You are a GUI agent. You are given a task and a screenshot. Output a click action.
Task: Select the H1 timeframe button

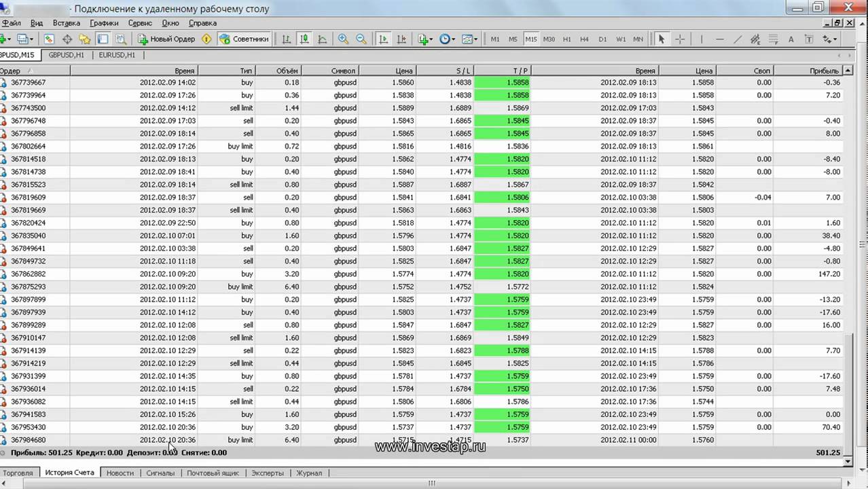coord(566,39)
